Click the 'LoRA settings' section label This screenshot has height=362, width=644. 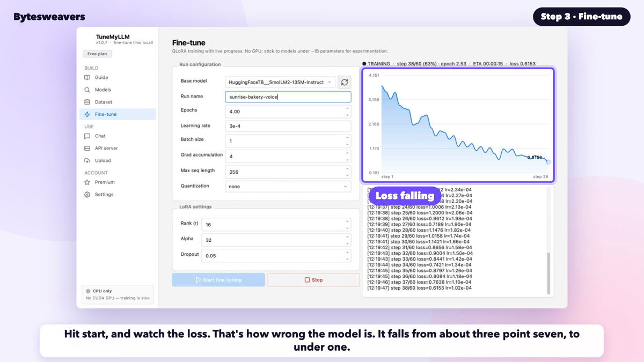pyautogui.click(x=195, y=206)
